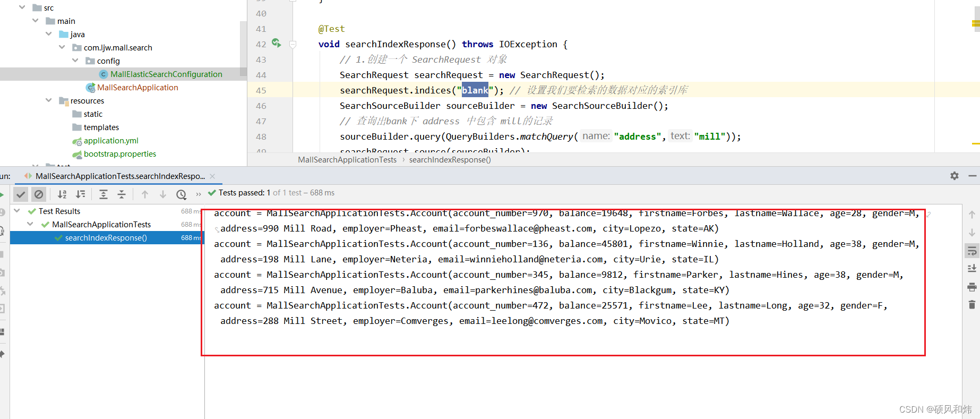Viewport: 980px width, 419px height.
Task: Clear console output with trash icon
Action: click(x=972, y=305)
